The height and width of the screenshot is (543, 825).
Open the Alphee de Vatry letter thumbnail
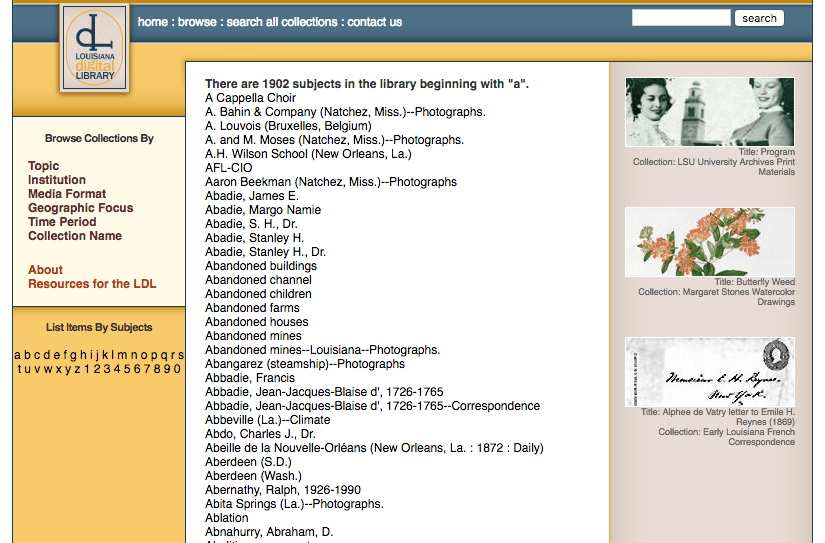[710, 372]
